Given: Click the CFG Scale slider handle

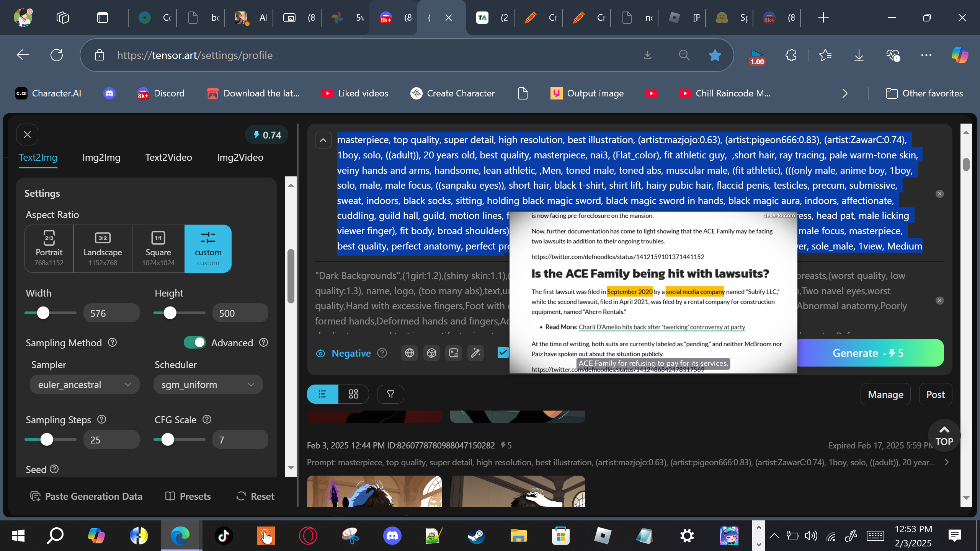Looking at the screenshot, I should [x=168, y=440].
